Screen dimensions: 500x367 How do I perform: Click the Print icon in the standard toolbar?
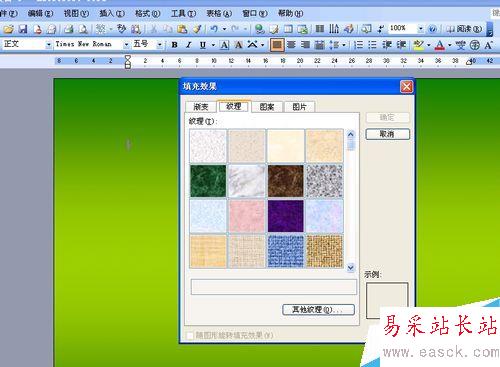click(x=69, y=29)
